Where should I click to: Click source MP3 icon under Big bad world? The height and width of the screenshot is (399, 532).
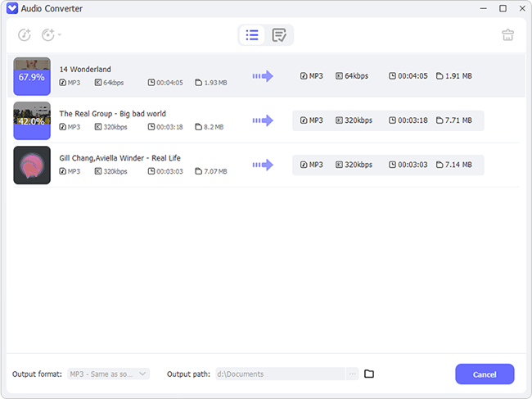tap(63, 127)
